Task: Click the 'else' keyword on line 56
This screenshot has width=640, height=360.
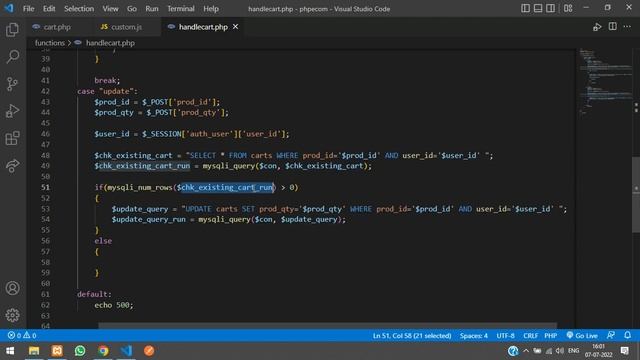Action: [103, 241]
